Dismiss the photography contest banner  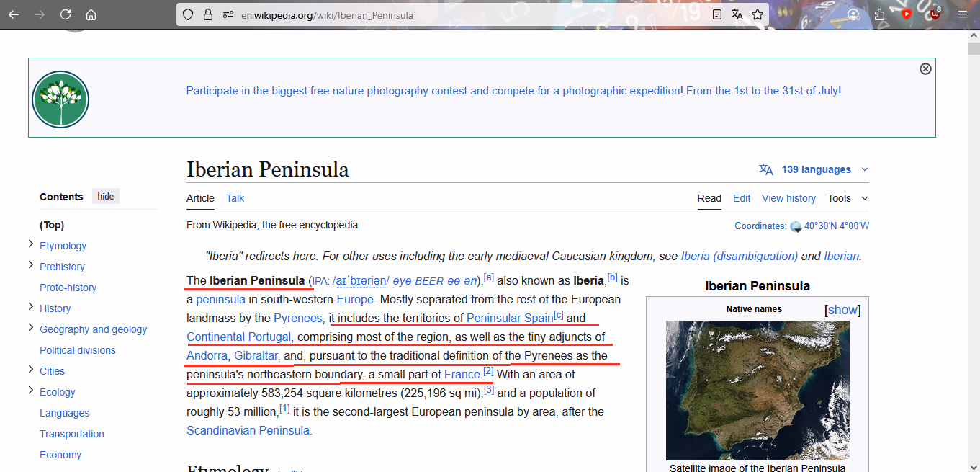point(925,68)
